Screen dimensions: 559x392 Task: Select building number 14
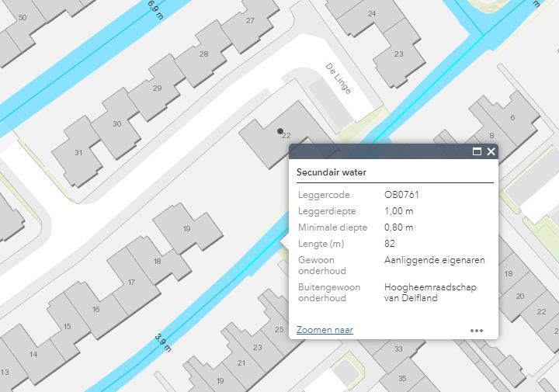(33, 355)
